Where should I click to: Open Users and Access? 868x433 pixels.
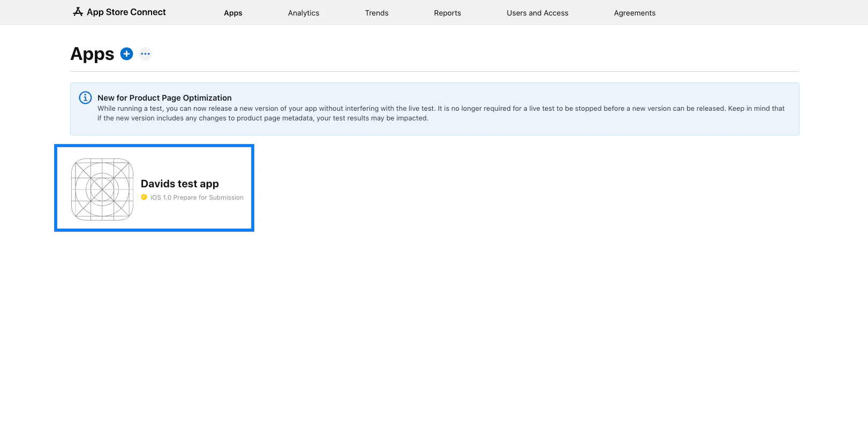(x=538, y=13)
